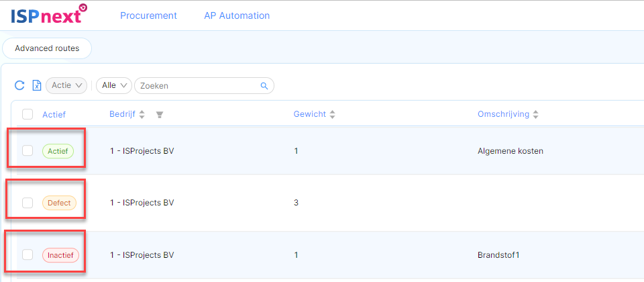
Task: Open the Bedrijf column filter funnel
Action: [x=160, y=115]
